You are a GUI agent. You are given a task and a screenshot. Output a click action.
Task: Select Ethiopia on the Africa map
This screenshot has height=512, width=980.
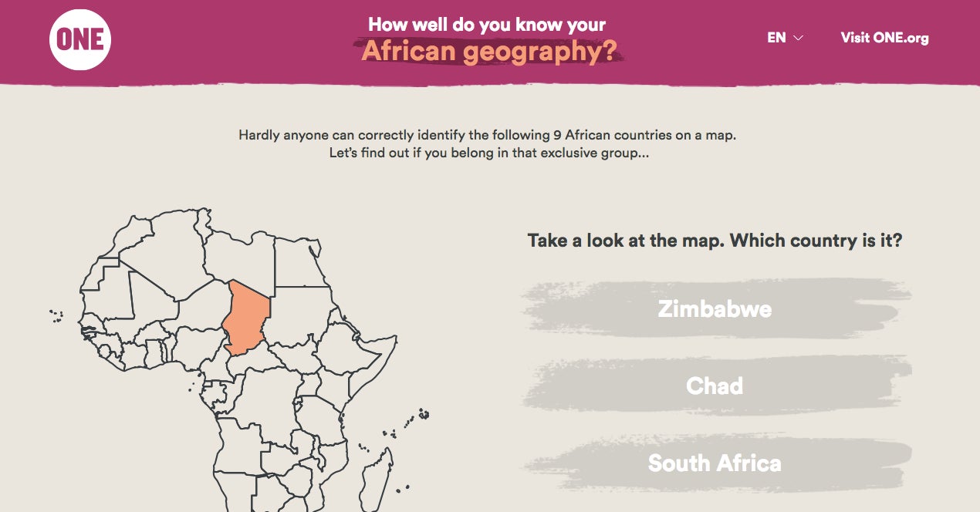point(340,347)
